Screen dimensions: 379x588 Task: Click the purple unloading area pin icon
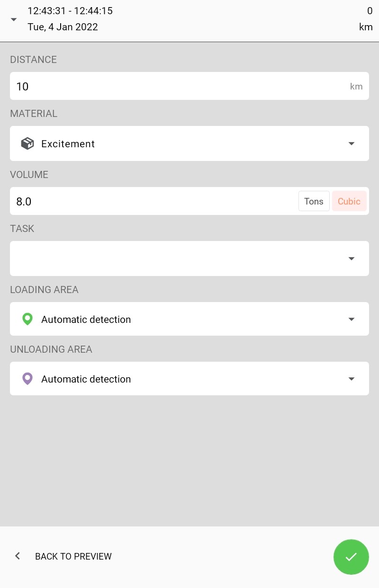tap(27, 379)
